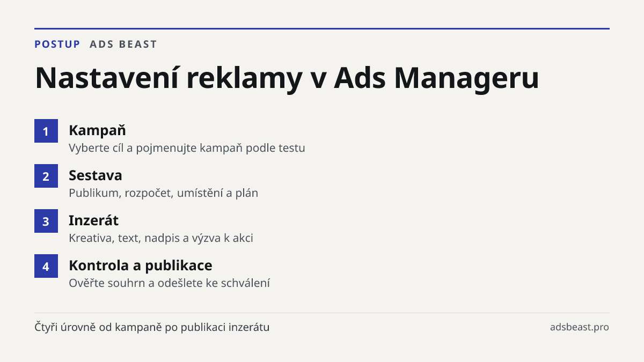
Task: Click footer text 'Čtyři úrovně od kampaně po publikaci inzerátu'
Action: [152, 327]
